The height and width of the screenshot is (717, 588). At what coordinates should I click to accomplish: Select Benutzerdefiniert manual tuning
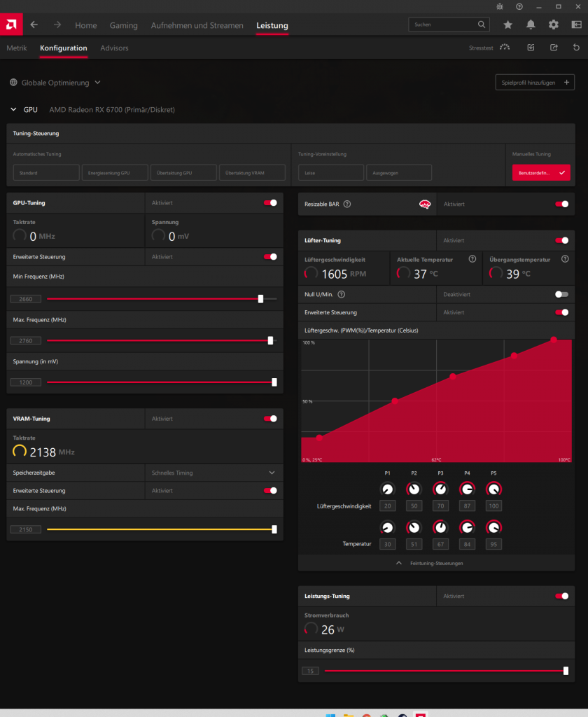click(x=541, y=173)
